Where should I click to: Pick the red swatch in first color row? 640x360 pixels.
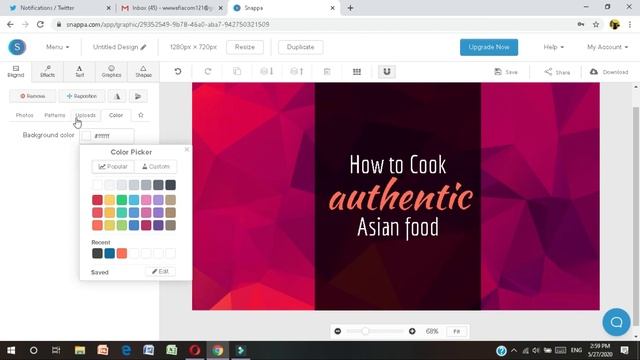click(x=97, y=200)
